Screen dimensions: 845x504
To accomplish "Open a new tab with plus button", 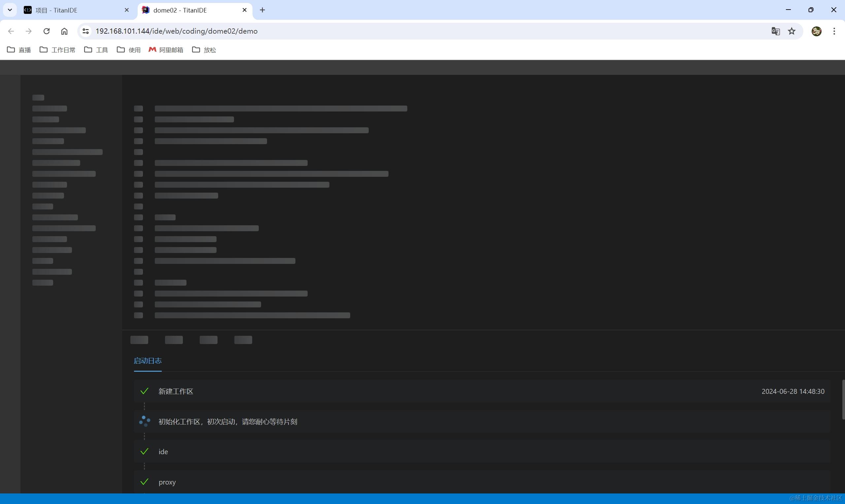I will pos(262,10).
